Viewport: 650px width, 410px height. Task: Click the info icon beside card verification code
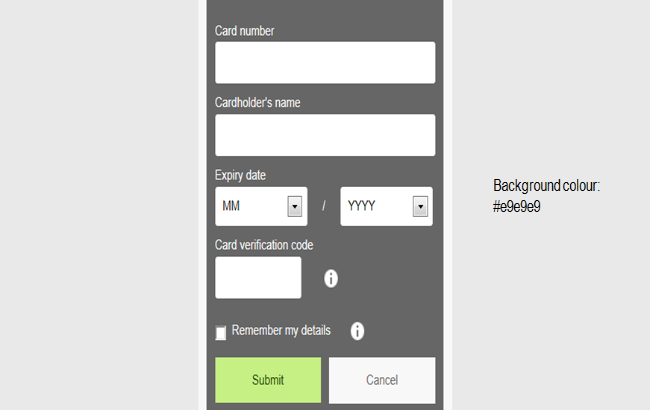[331, 278]
